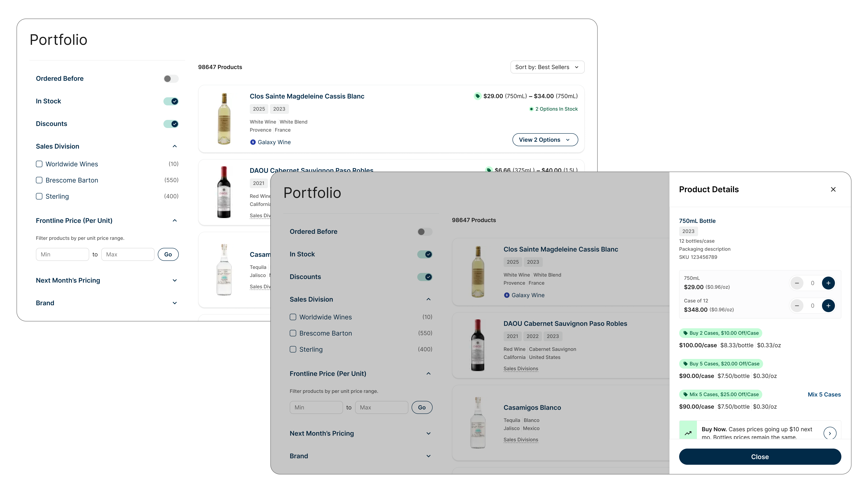Click Min price field in back window

click(62, 254)
